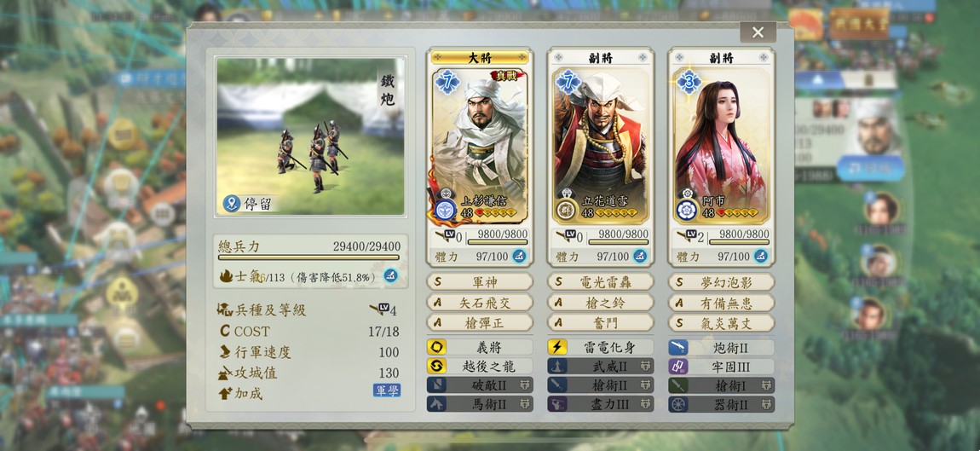Open the 阿市 officer portrait card
Image resolution: width=980 pixels, height=451 pixels.
tap(721, 146)
